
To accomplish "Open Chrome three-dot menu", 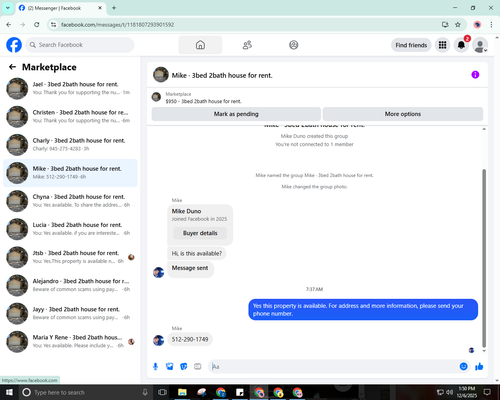I will point(491,25).
